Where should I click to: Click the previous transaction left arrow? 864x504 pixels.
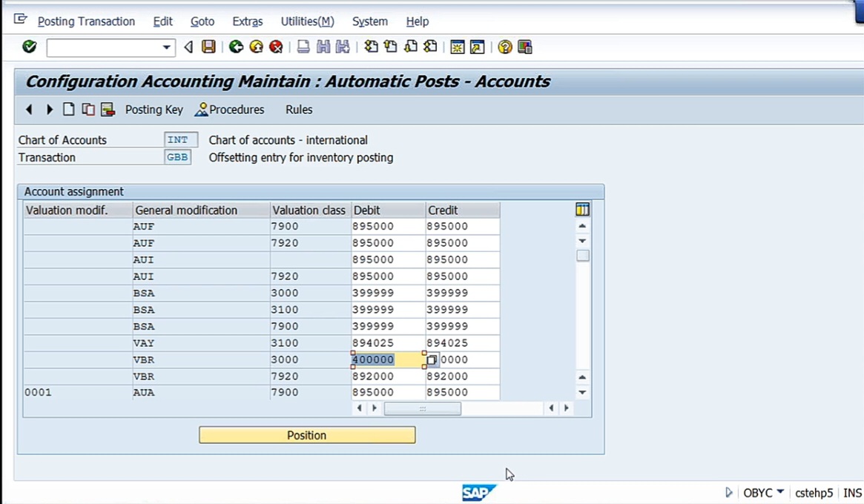(x=29, y=110)
